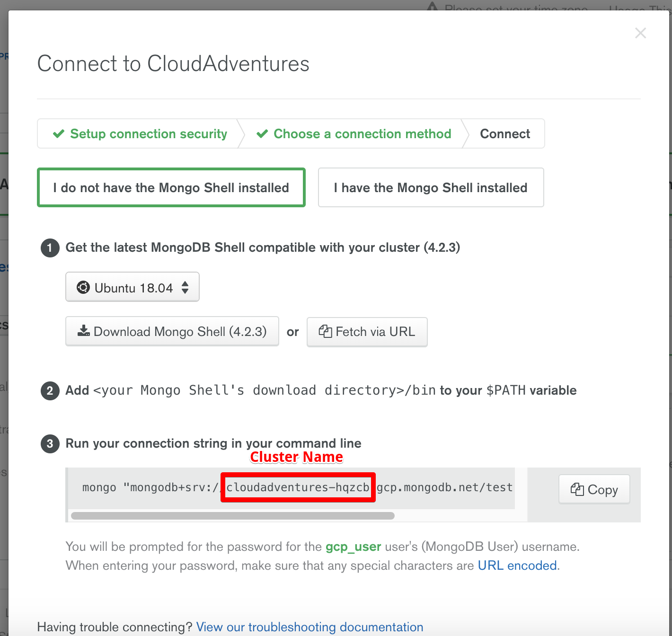672x636 pixels.
Task: Click the green checkmark beside Choose a connection method
Action: pos(262,134)
